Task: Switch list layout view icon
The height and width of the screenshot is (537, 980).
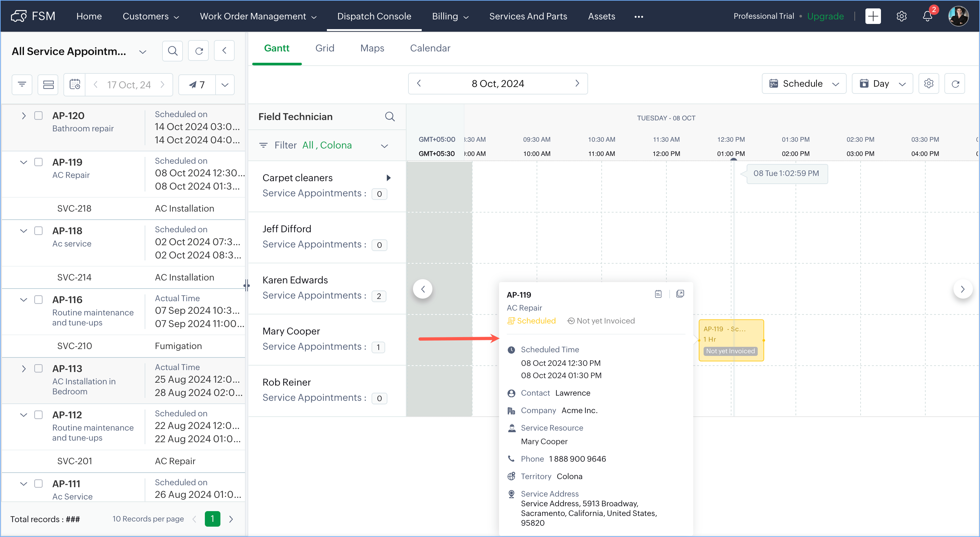Action: point(48,84)
